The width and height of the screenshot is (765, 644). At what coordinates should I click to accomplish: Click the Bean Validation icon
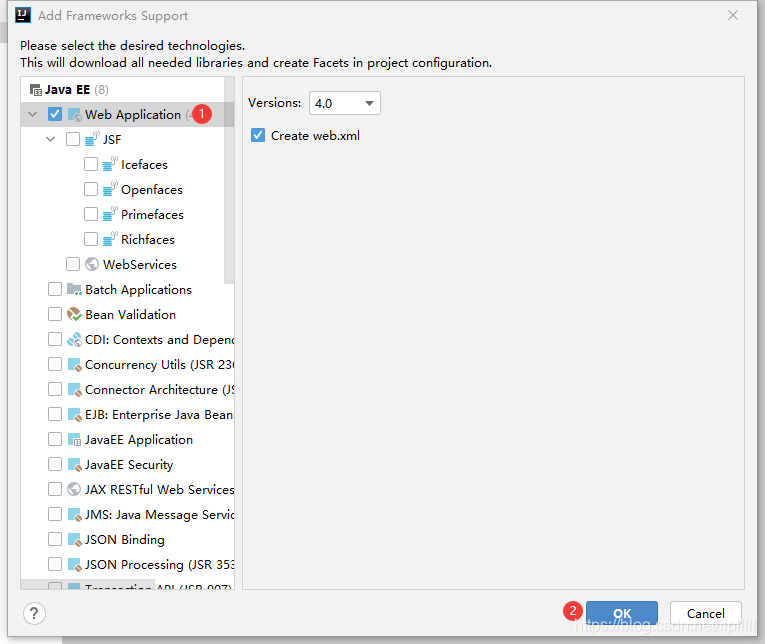point(74,314)
